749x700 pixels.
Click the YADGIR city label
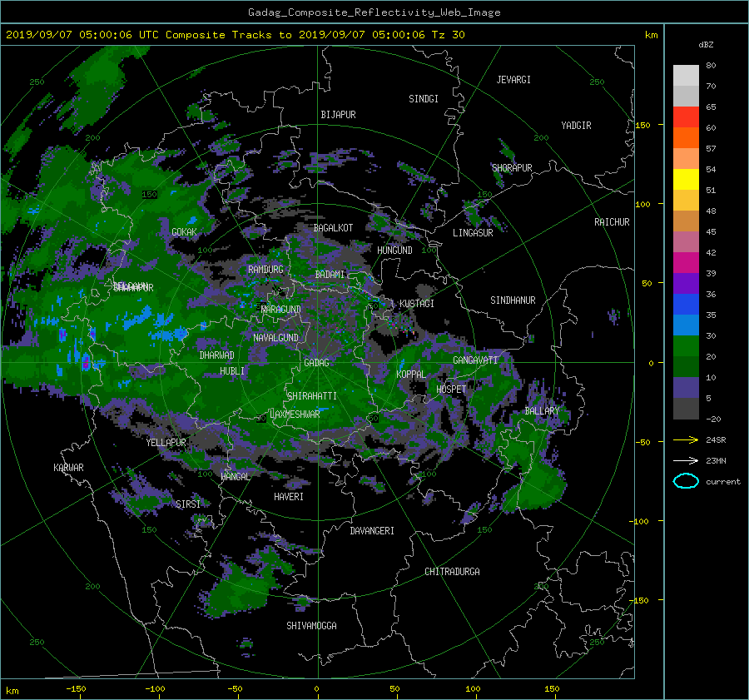tap(576, 126)
